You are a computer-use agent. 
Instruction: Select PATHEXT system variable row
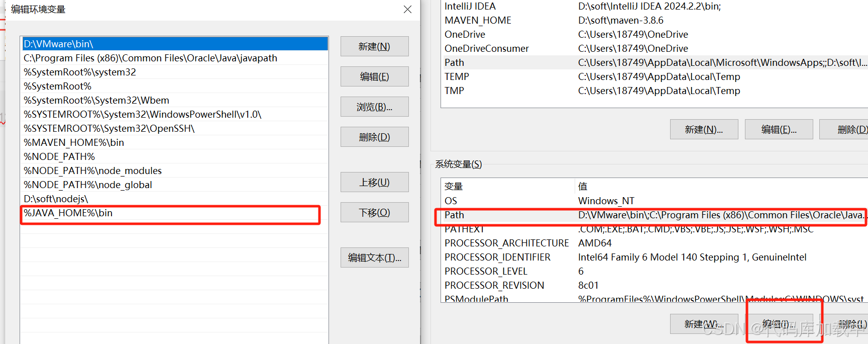tap(655, 229)
